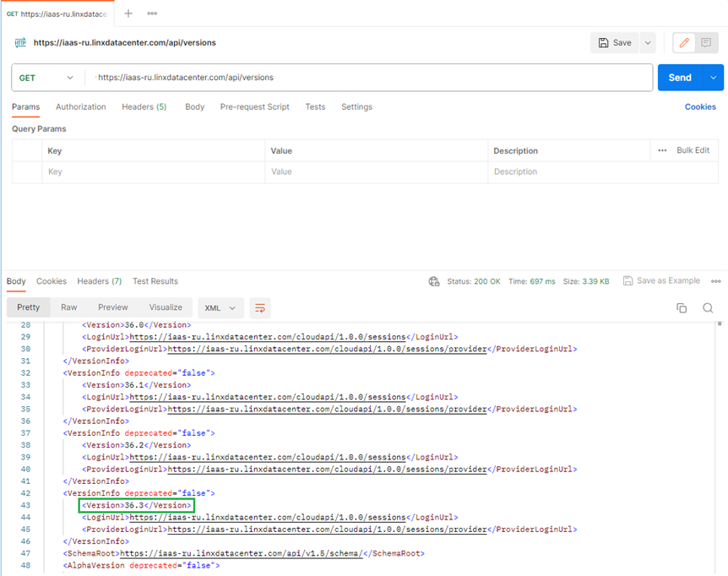Expand the Save options arrow
Viewport: 728px width, 576px height.
tap(648, 43)
